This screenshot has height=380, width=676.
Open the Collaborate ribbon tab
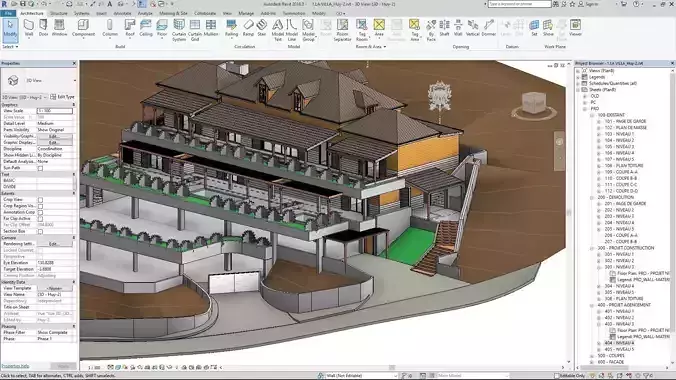tap(205, 13)
